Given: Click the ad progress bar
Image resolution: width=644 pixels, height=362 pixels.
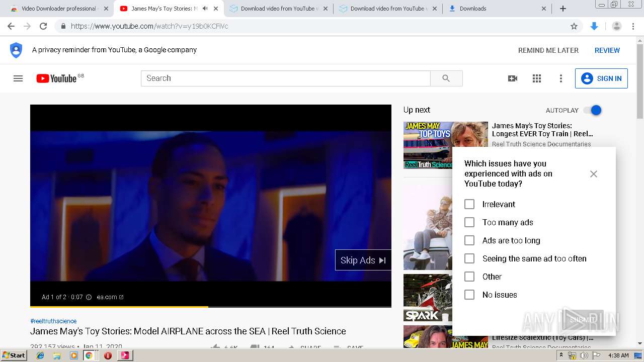Looking at the screenshot, I should [x=211, y=306].
